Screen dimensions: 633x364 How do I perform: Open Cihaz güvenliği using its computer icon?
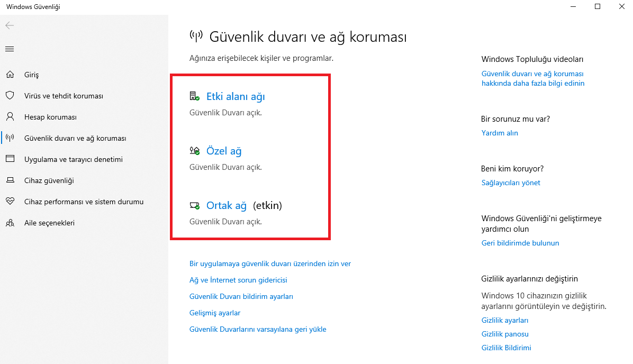point(10,180)
